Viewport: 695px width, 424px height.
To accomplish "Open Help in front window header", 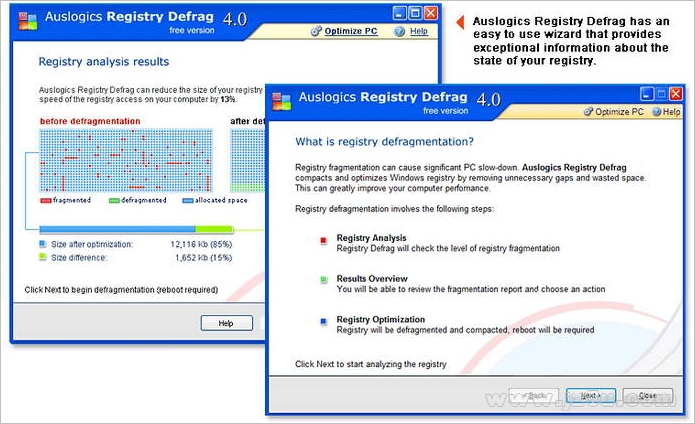I will click(x=671, y=112).
